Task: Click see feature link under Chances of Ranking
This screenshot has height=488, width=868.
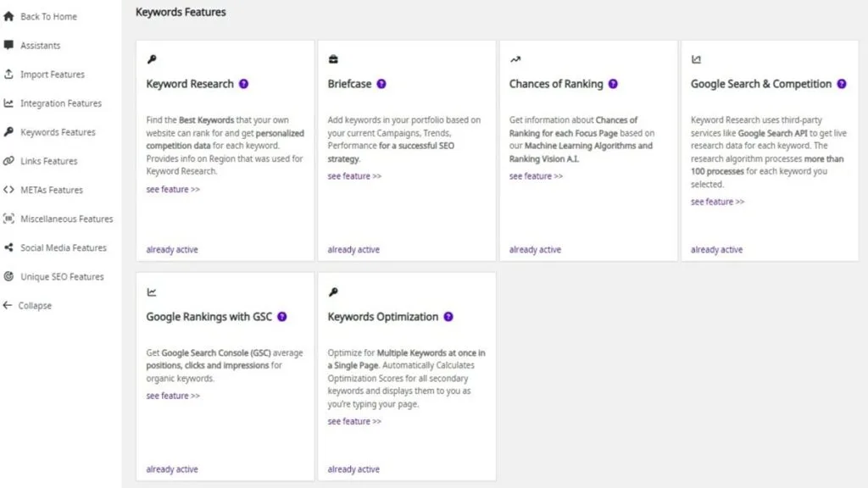Action: click(536, 176)
